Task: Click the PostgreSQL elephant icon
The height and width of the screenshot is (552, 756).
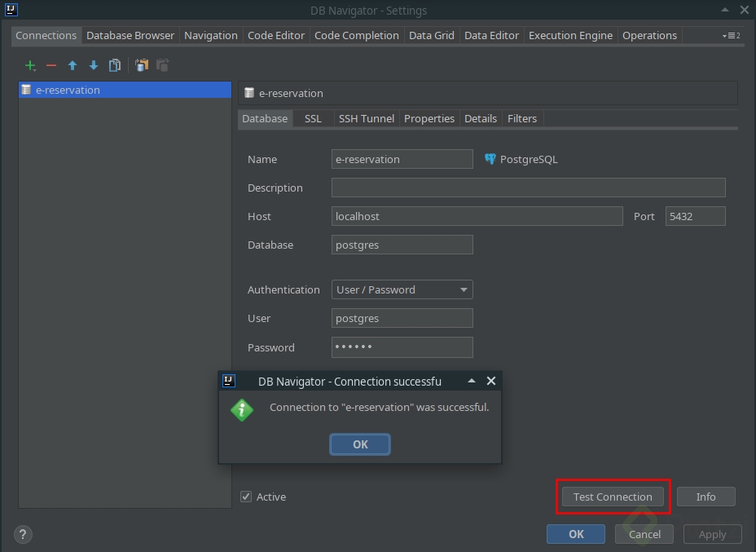Action: tap(490, 159)
